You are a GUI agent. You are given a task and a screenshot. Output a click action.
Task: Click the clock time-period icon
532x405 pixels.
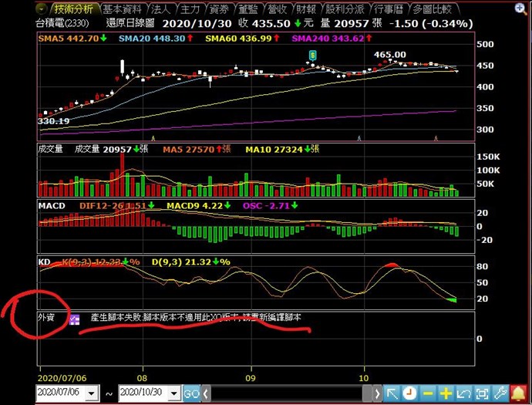click(x=409, y=393)
